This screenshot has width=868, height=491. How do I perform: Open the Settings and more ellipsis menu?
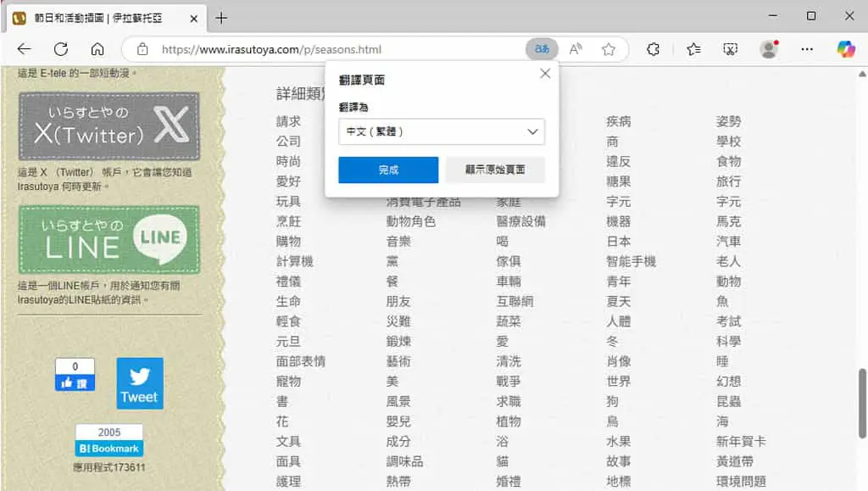807,49
